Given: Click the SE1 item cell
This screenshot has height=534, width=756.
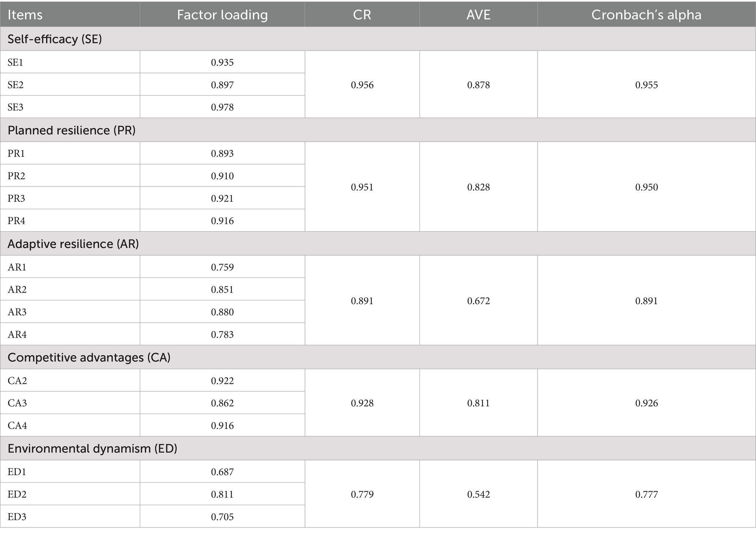Looking at the screenshot, I should [15, 62].
